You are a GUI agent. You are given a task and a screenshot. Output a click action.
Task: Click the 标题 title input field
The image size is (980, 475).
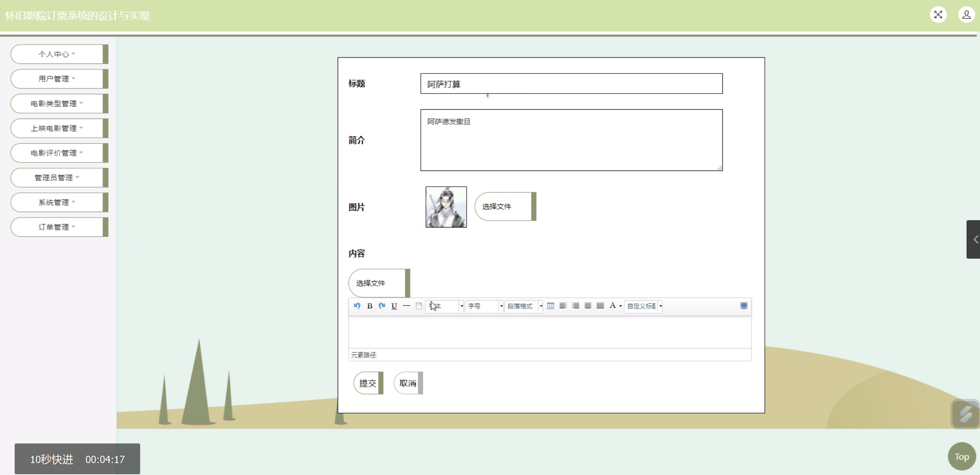571,84
